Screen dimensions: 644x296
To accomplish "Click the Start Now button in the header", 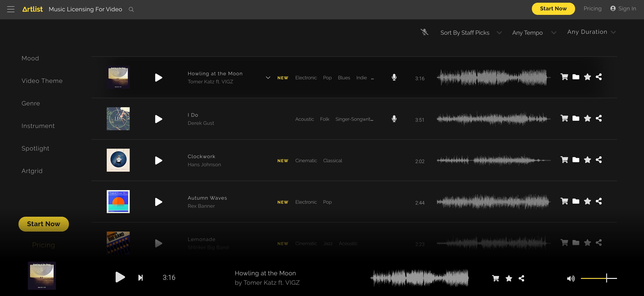I will coord(553,8).
